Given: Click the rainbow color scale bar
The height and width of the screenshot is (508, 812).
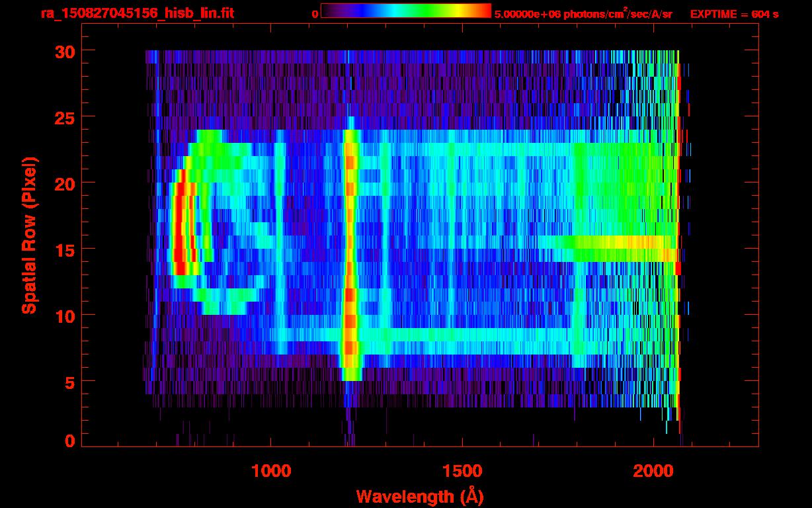Looking at the screenshot, I should [x=406, y=11].
